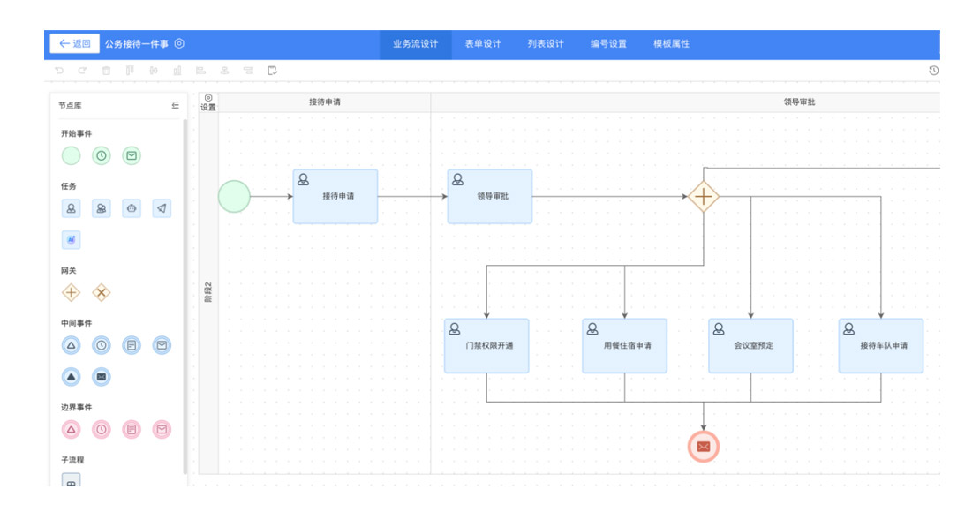Pick the exclusive gateway X icon
Image resolution: width=980 pixels, height=512 pixels.
pyautogui.click(x=102, y=292)
